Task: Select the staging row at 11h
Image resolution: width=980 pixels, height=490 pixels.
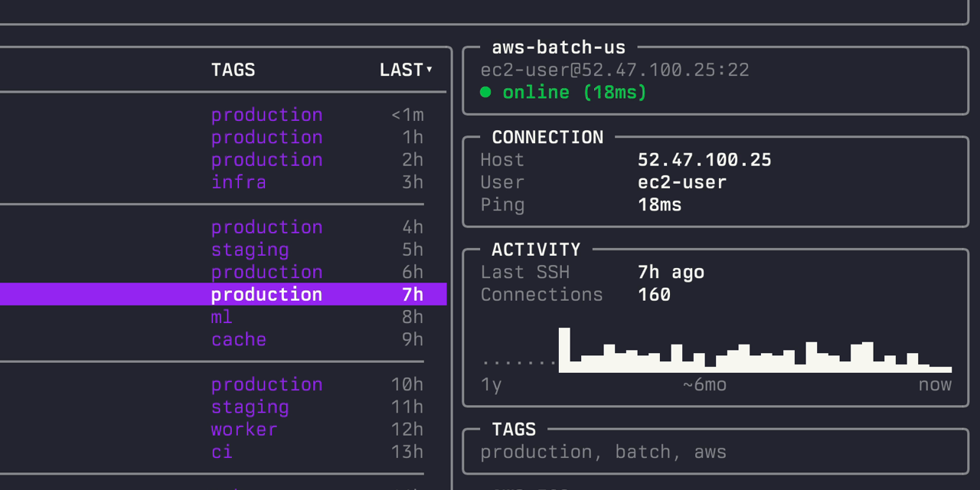Action: pyautogui.click(x=250, y=407)
